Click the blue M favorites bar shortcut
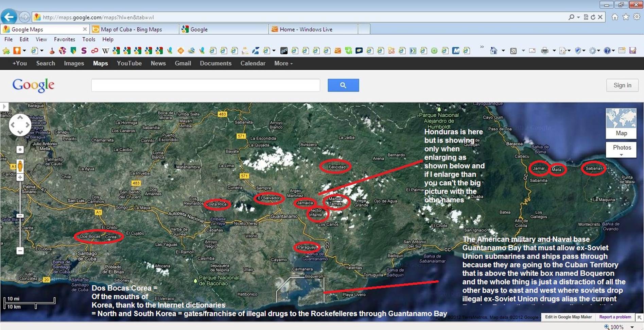 pos(456,51)
